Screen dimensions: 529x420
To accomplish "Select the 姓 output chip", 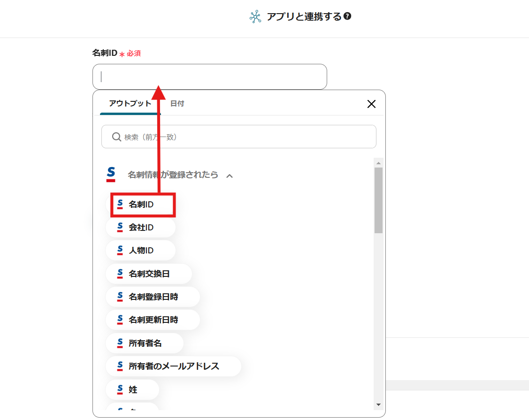I will 132,389.
